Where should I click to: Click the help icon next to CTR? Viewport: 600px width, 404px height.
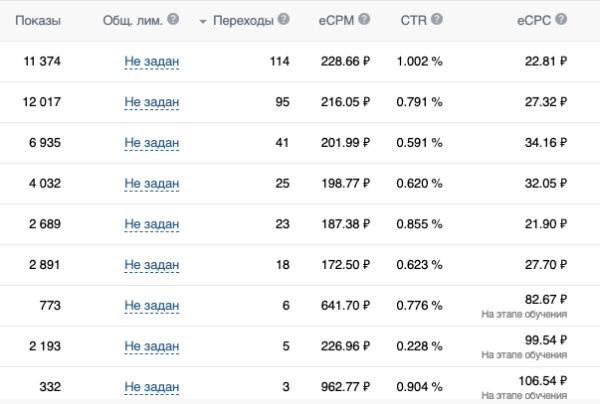pyautogui.click(x=436, y=20)
